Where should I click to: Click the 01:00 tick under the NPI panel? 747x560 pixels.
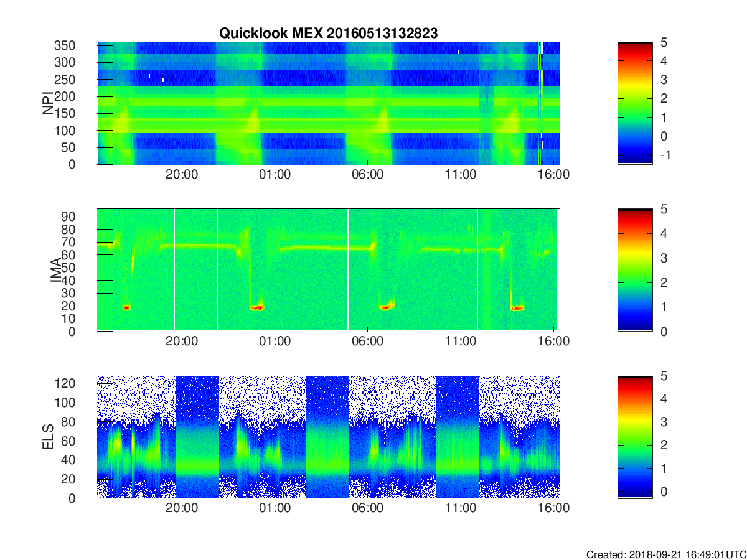tap(275, 175)
